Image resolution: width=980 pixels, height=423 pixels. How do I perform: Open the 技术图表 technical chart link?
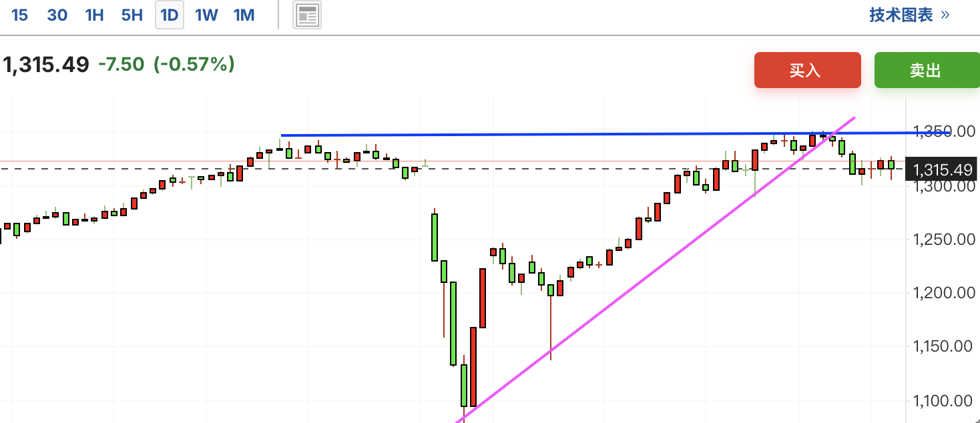[x=901, y=15]
